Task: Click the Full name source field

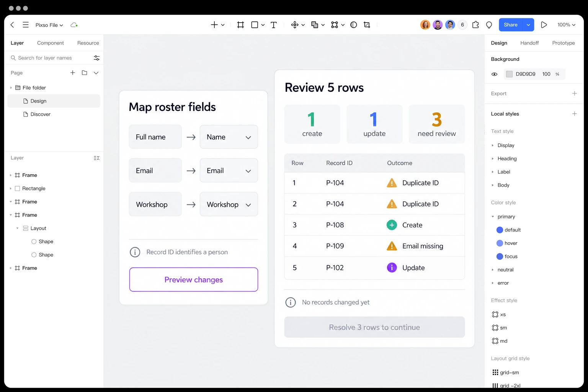Action: pos(155,137)
